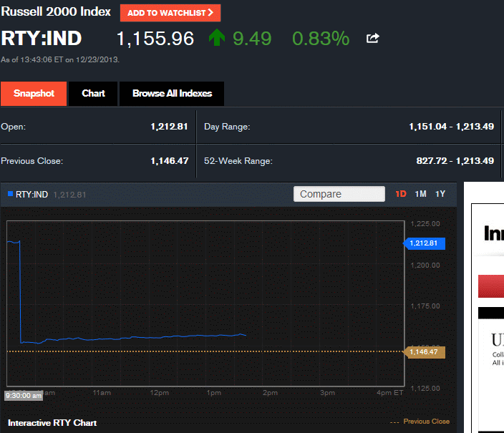504x433 pixels.
Task: Click the RTY:IND chart legend label
Action: (31, 195)
